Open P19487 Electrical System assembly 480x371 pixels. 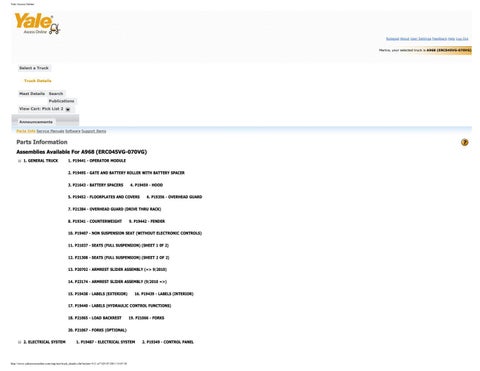[106, 342]
